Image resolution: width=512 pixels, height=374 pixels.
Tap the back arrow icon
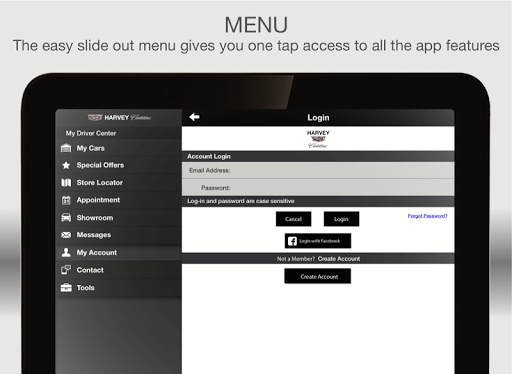tap(194, 117)
